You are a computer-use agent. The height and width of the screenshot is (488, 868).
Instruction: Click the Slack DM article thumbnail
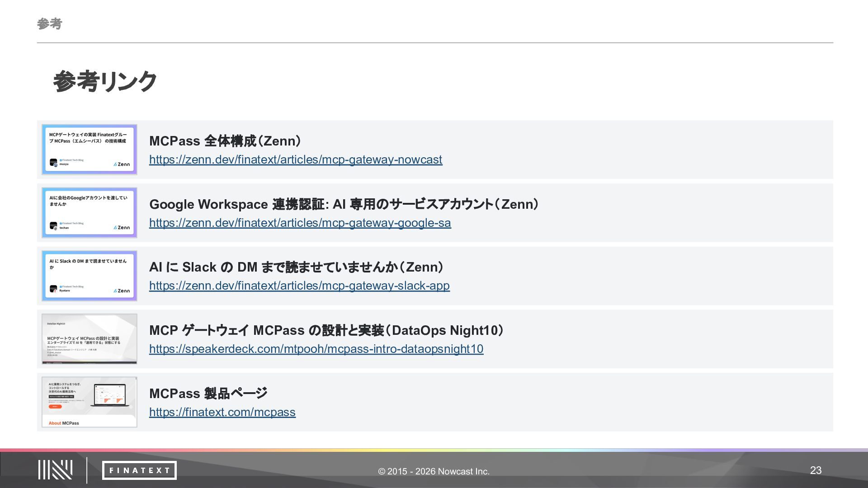tap(90, 276)
